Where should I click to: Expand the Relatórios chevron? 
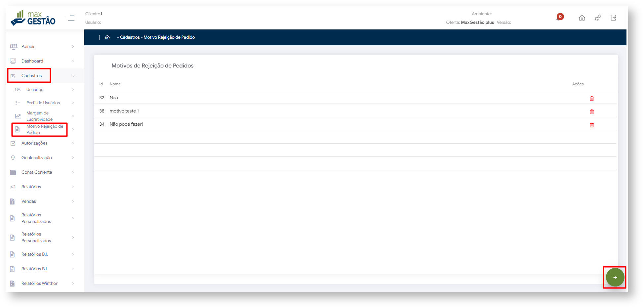73,187
